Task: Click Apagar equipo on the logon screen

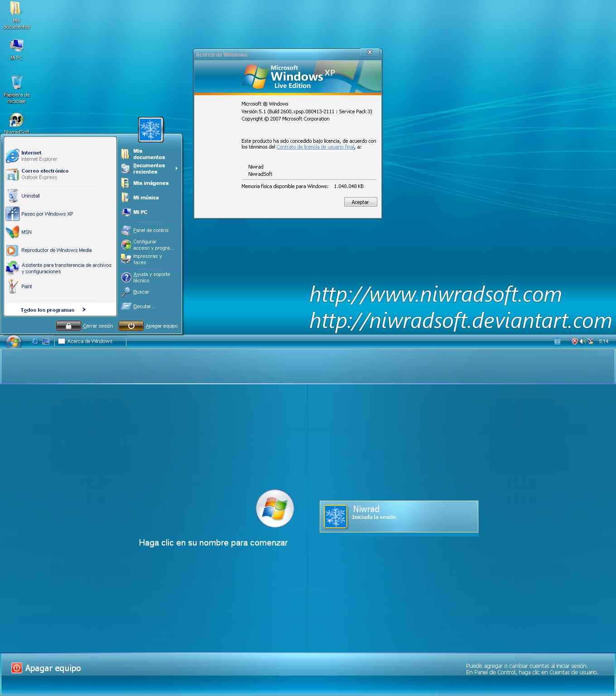Action: (x=46, y=668)
